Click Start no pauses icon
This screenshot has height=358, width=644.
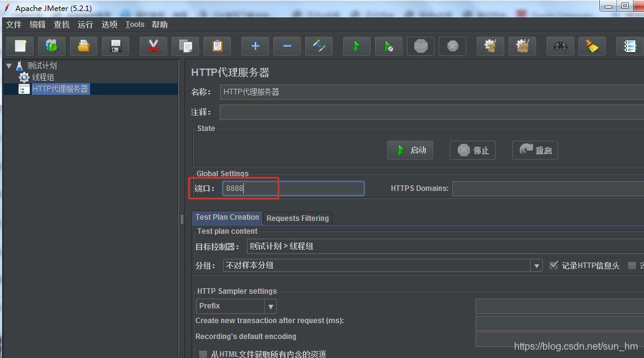pos(388,46)
